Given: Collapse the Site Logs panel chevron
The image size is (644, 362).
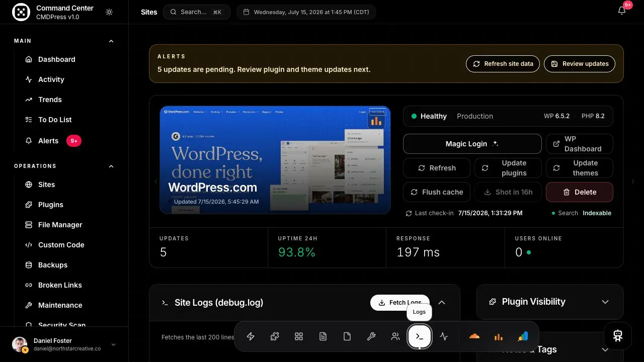Looking at the screenshot, I should [442, 303].
